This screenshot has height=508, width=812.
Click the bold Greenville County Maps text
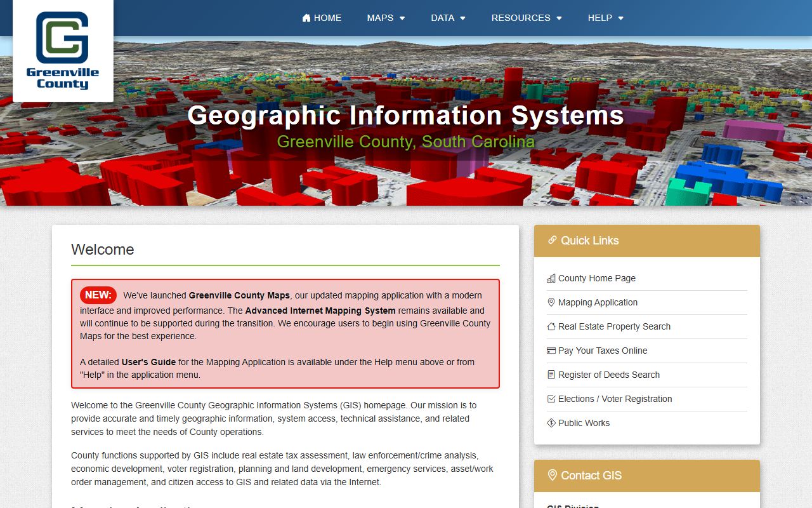239,295
